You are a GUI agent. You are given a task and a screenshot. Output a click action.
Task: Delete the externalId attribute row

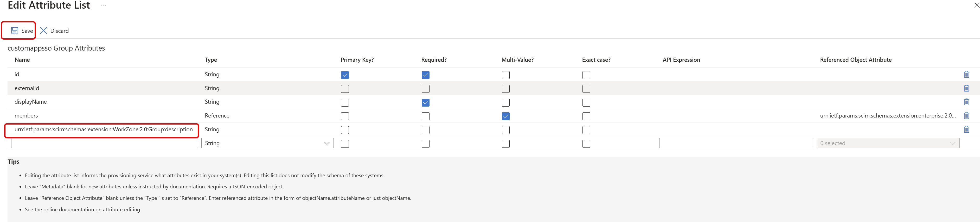pos(966,88)
